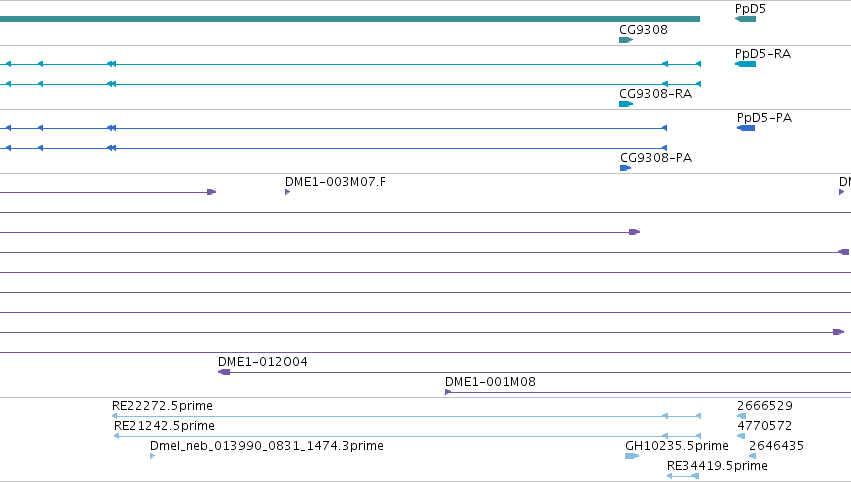Select the PpD5 gene label
This screenshot has width=851, height=482.
coord(750,9)
